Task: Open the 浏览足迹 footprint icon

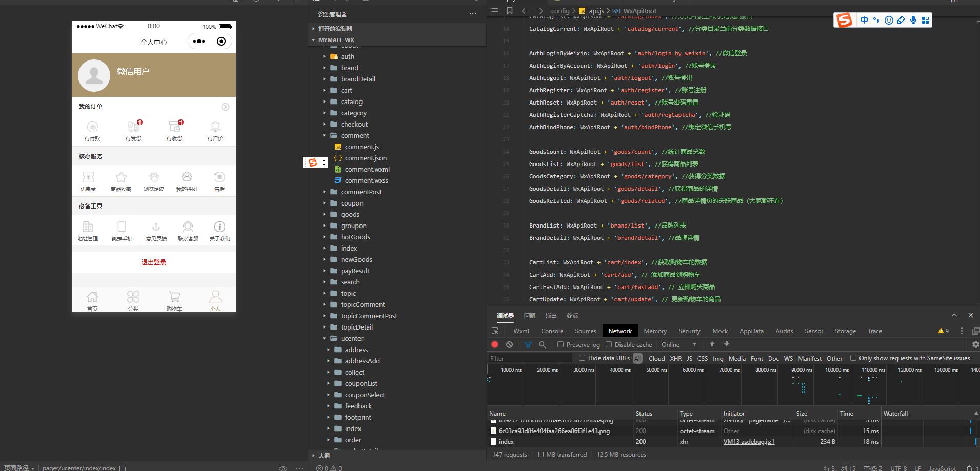Action: (154, 177)
